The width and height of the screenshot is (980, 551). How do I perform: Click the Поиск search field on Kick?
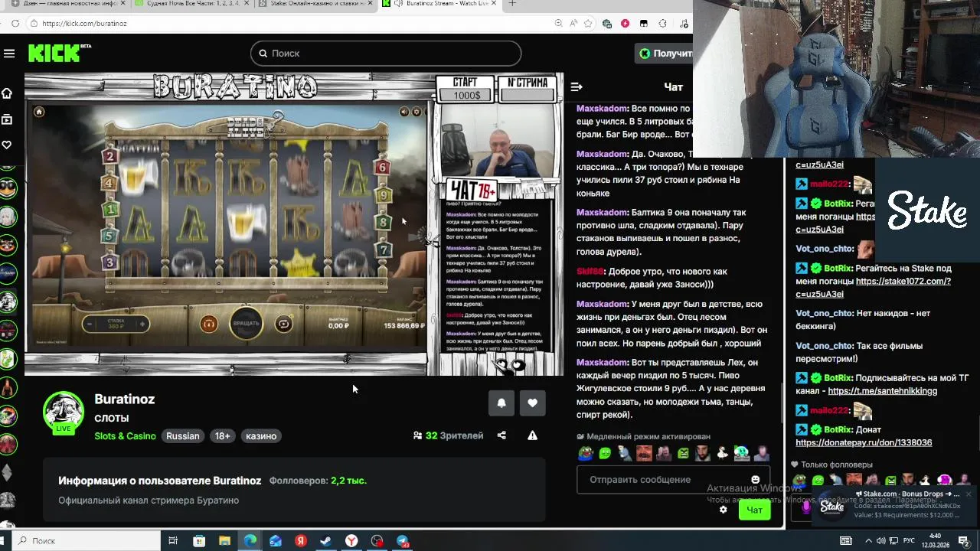[x=386, y=54]
